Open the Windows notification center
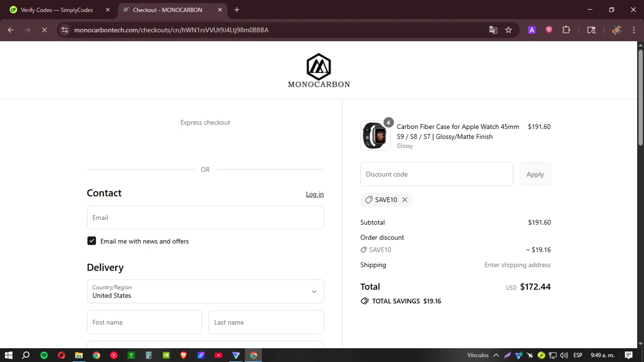 pyautogui.click(x=629, y=355)
